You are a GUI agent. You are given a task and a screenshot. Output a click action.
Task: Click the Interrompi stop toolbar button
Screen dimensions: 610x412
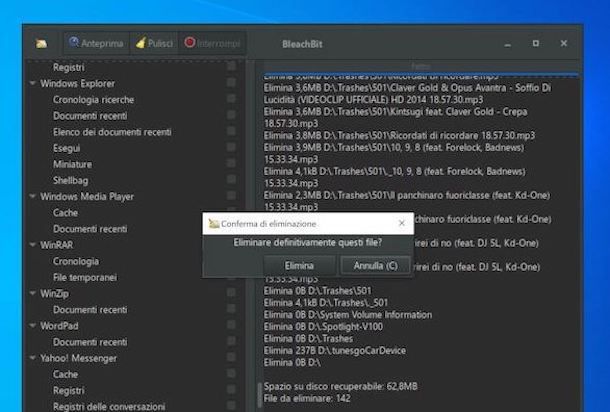[212, 43]
